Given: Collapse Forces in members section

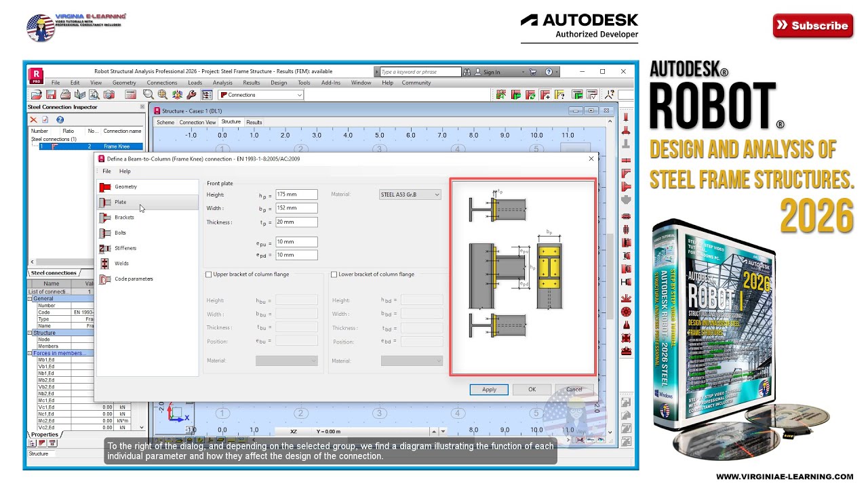Looking at the screenshot, I should click(30, 353).
